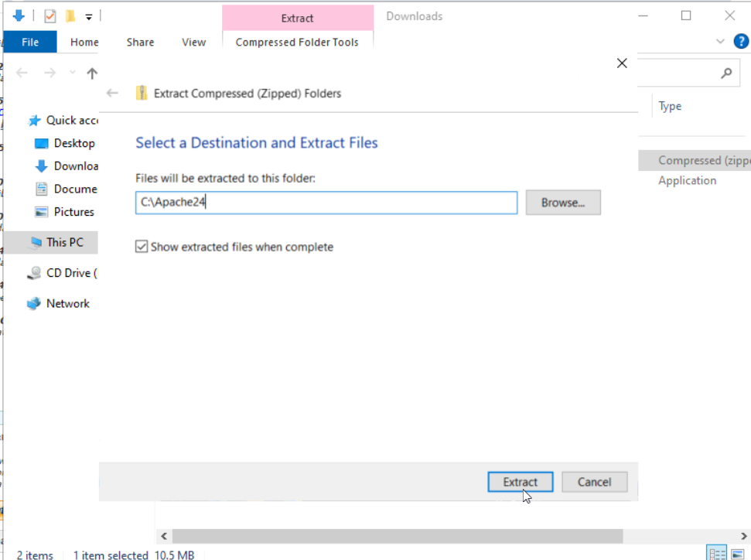Image resolution: width=751 pixels, height=560 pixels.
Task: Open Network in the navigation pane
Action: point(59,304)
